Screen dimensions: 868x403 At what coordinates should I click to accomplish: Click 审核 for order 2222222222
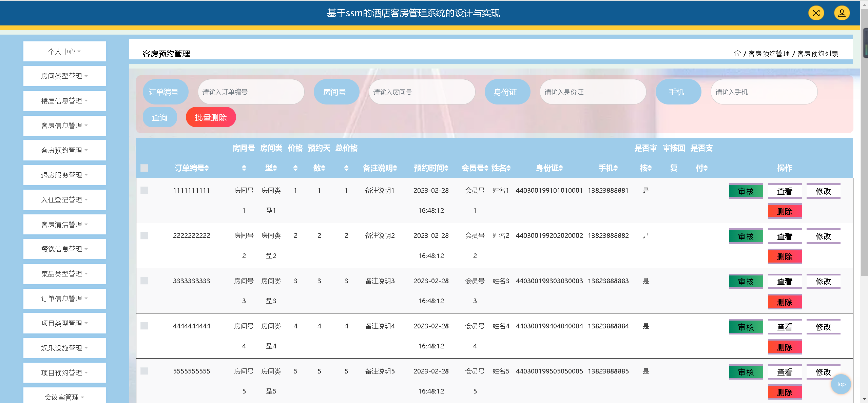click(746, 236)
